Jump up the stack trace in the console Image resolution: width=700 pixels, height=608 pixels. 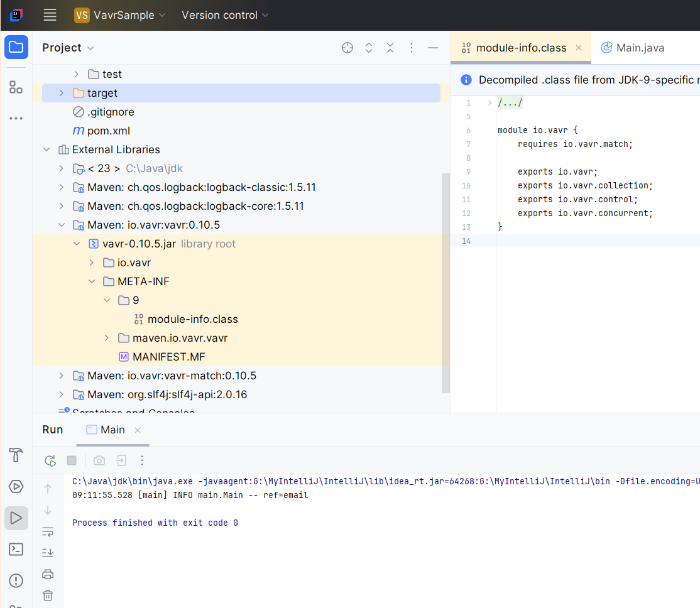tap(48, 489)
